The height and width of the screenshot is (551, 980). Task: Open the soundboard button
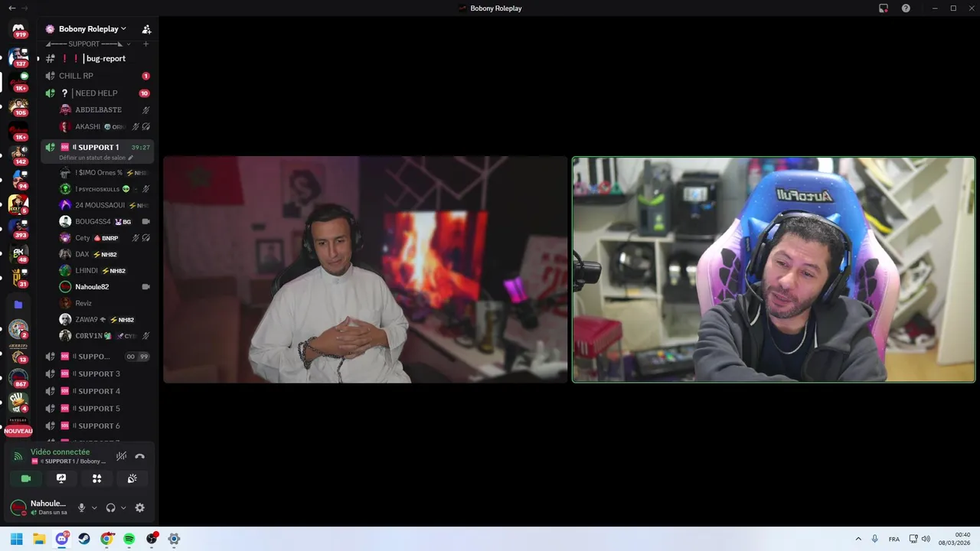coord(132,478)
